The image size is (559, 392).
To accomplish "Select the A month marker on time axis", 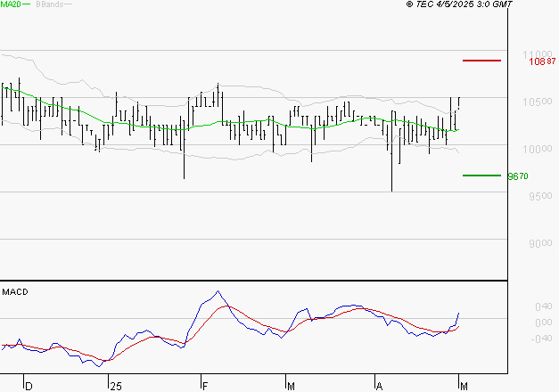I will coord(378,386).
